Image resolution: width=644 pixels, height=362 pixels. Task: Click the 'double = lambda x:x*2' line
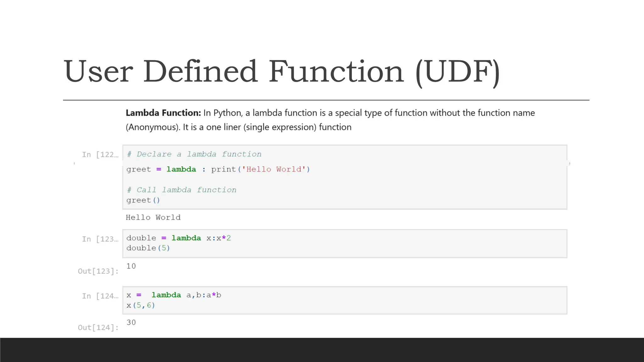179,238
